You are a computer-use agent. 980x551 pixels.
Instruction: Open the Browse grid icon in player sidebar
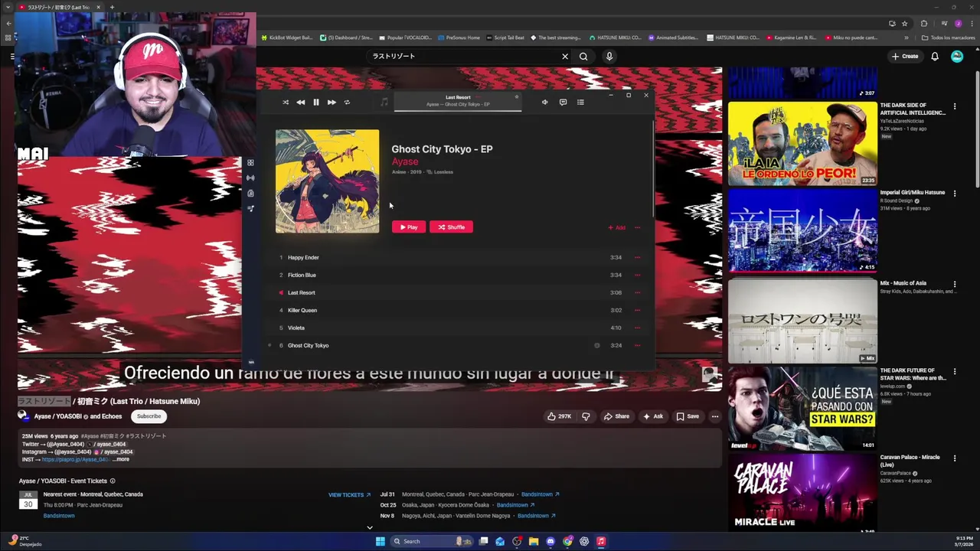[x=250, y=162]
